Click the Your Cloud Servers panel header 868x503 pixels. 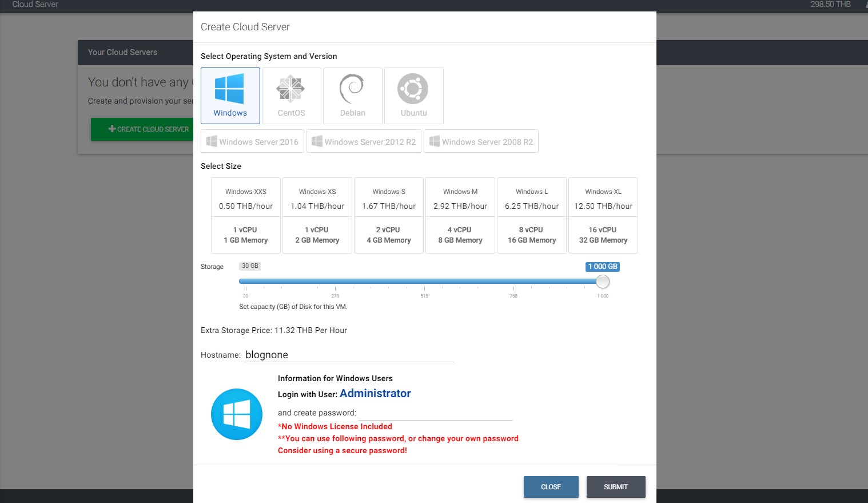(122, 52)
